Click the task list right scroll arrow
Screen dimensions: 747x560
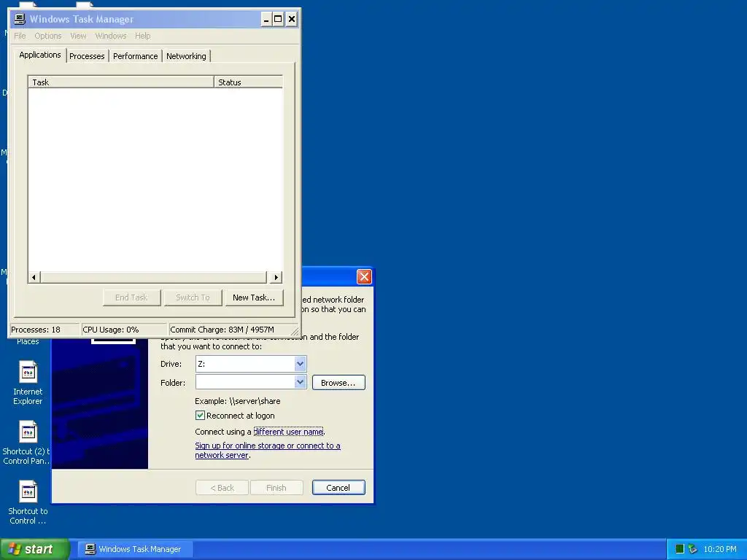[x=276, y=277]
